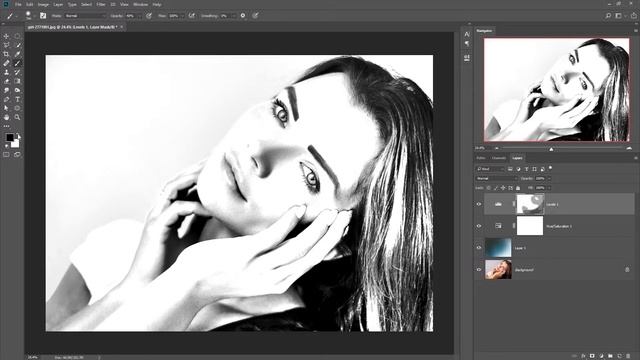Select the Gradient tool
Image resolution: width=640 pixels, height=360 pixels.
coord(18,81)
